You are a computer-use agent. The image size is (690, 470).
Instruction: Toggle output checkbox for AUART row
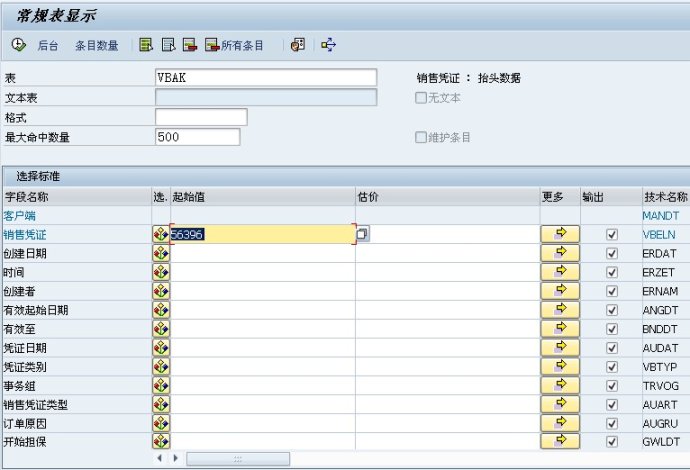click(x=612, y=404)
